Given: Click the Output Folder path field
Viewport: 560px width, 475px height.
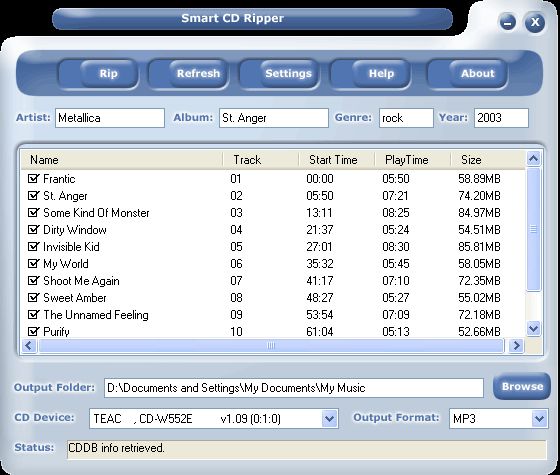Looking at the screenshot, I should click(294, 388).
